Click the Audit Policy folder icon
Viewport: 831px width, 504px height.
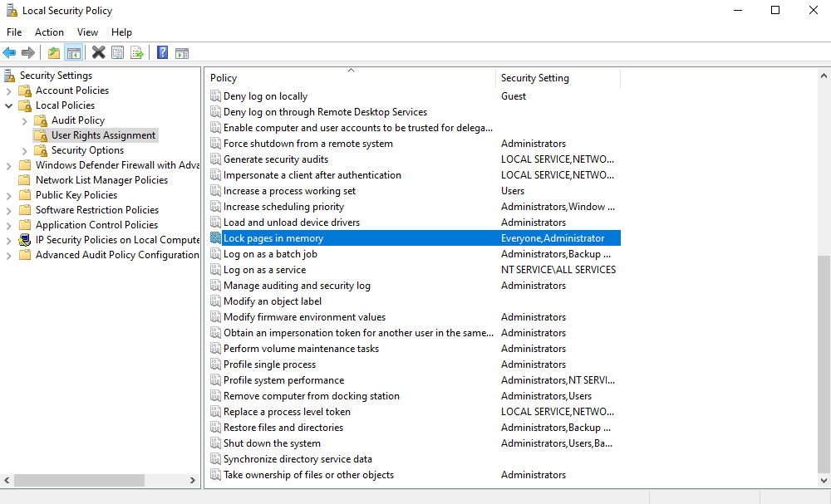coord(41,120)
